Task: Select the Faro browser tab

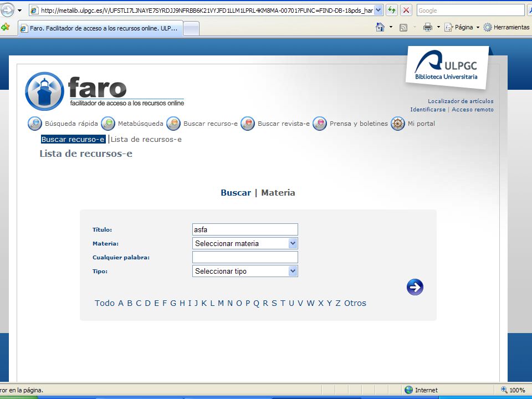Action: click(101, 28)
